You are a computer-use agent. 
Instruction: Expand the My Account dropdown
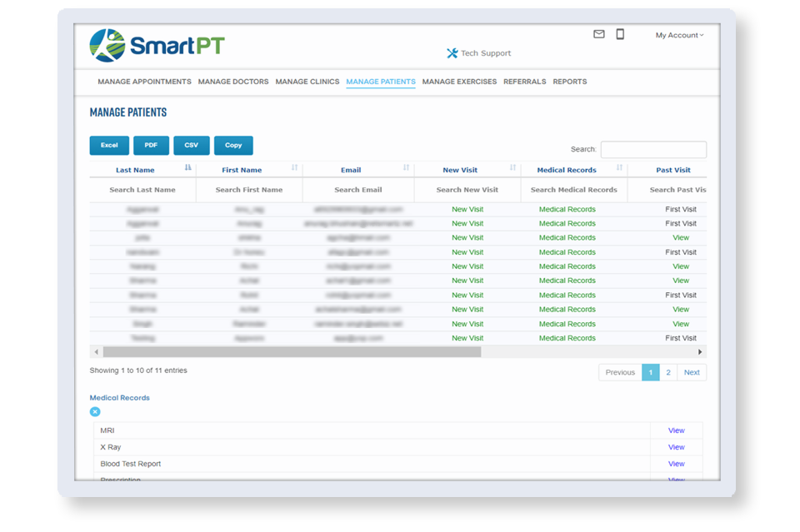(x=679, y=36)
